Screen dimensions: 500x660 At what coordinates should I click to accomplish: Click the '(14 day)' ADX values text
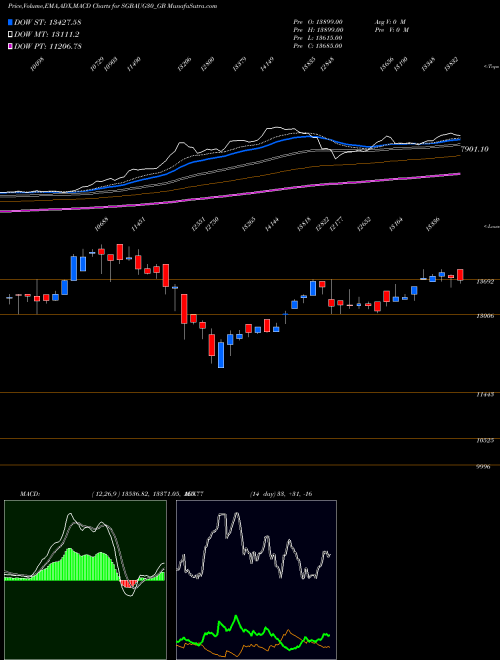[281, 494]
